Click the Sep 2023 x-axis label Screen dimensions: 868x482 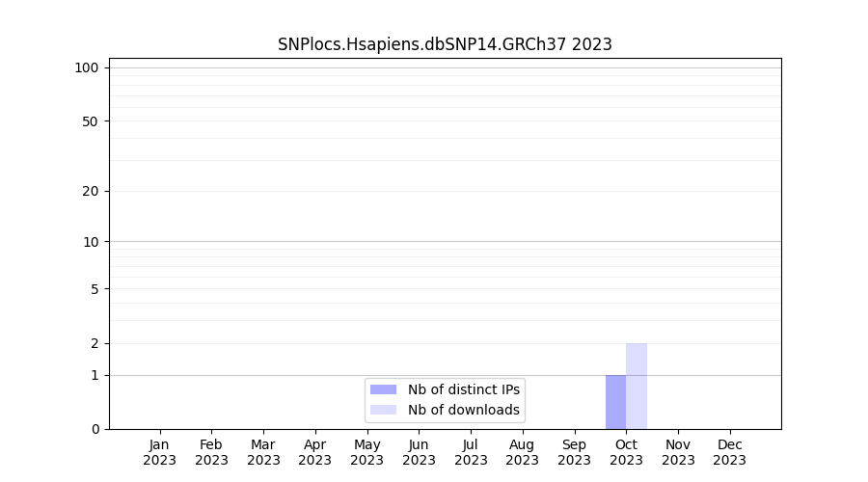574,452
